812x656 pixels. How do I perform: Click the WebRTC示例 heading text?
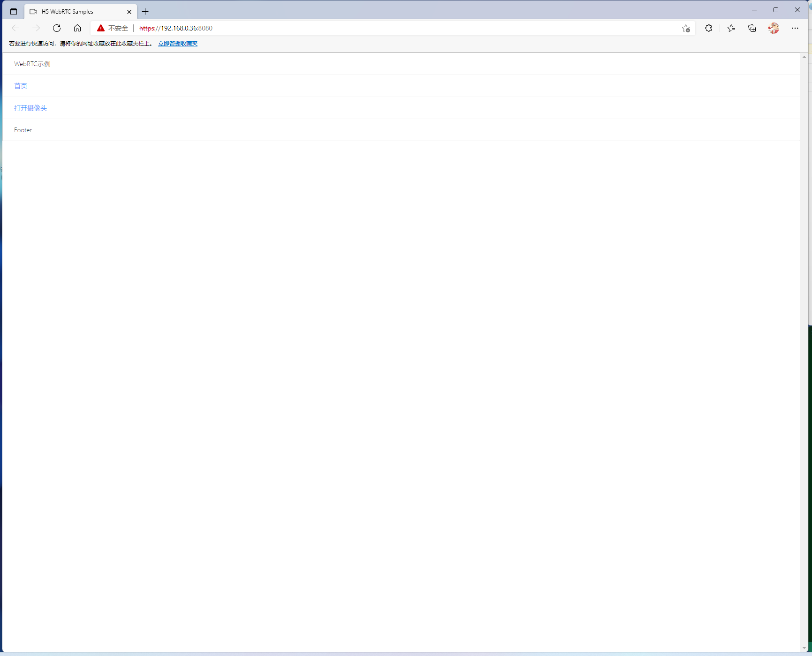[32, 64]
